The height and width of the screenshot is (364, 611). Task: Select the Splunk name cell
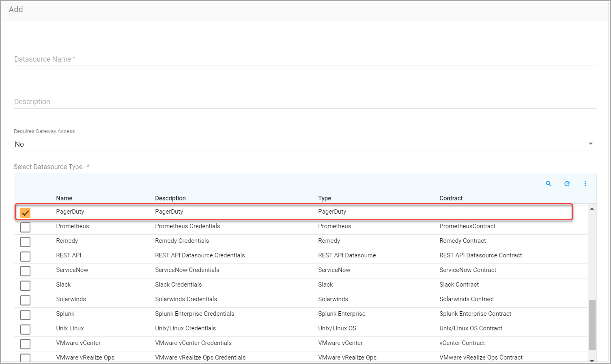[65, 314]
